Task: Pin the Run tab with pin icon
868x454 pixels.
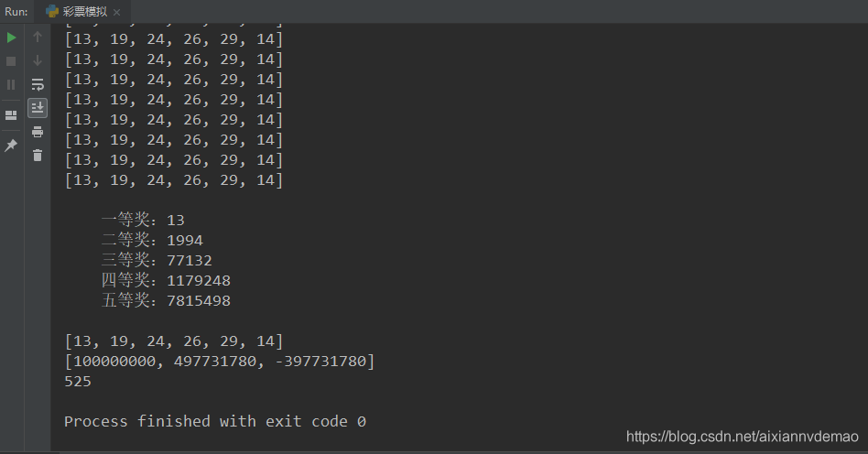Action: point(11,146)
